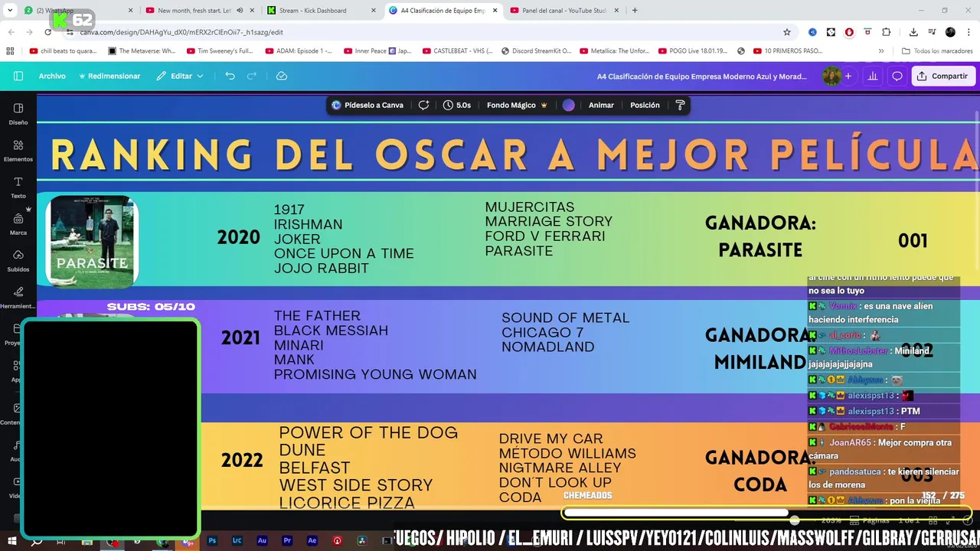Image resolution: width=980 pixels, height=551 pixels.
Task: Click the Animar button
Action: pyautogui.click(x=601, y=105)
